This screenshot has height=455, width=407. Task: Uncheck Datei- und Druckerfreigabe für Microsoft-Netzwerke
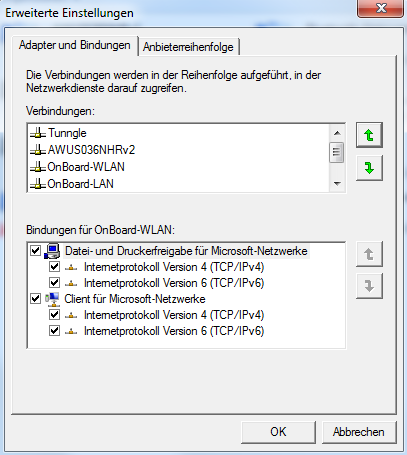pyautogui.click(x=35, y=250)
